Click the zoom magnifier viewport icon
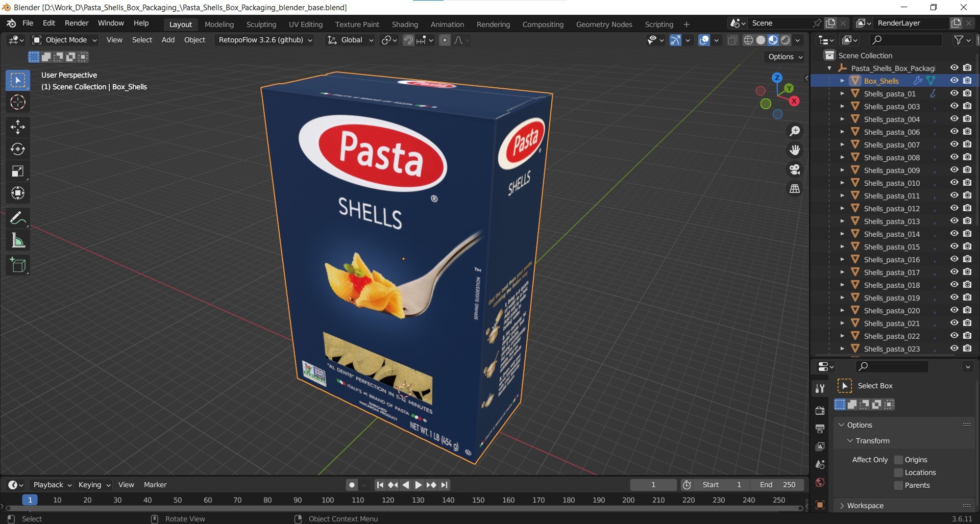Screen dimensions: 980x524 point(795,131)
